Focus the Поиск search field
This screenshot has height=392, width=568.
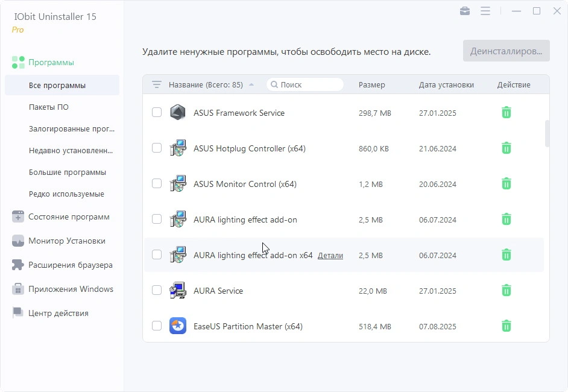pyautogui.click(x=305, y=84)
